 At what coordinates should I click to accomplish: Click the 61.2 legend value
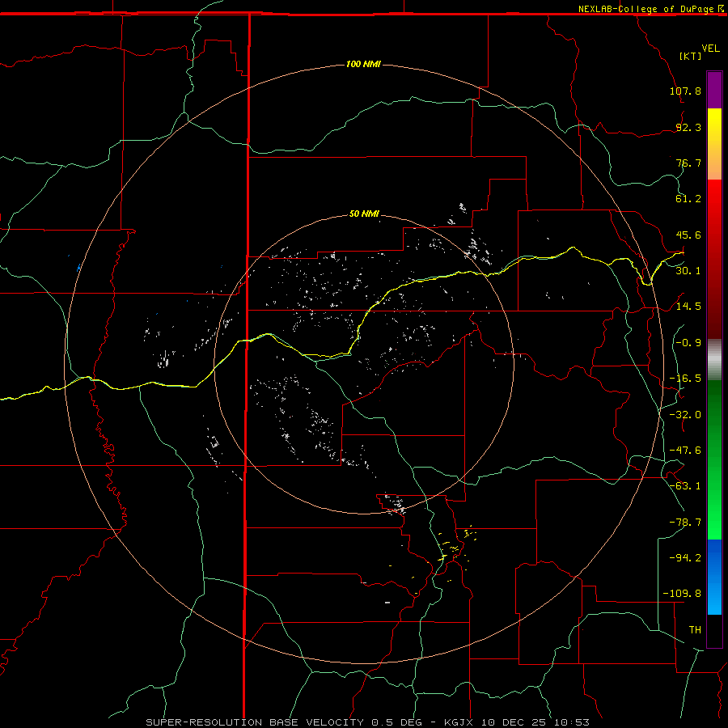[x=688, y=199]
